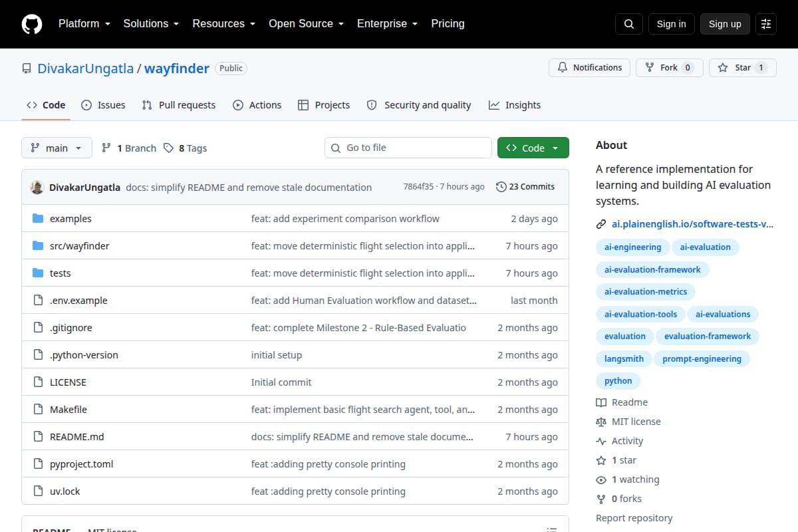Open the README outline list icon

pos(551,531)
